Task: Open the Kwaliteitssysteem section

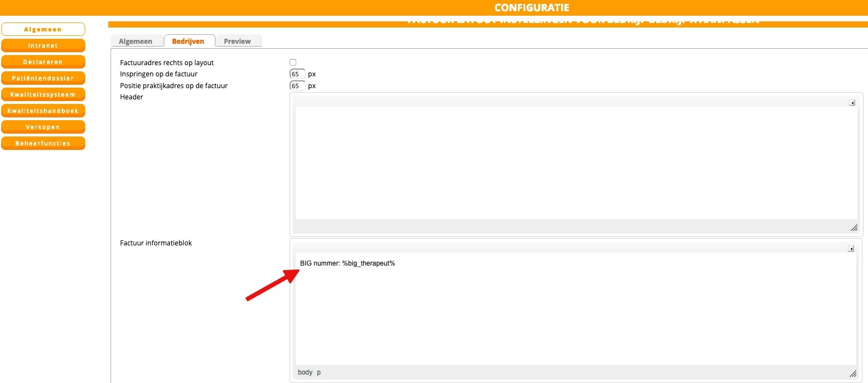Action: click(x=43, y=94)
